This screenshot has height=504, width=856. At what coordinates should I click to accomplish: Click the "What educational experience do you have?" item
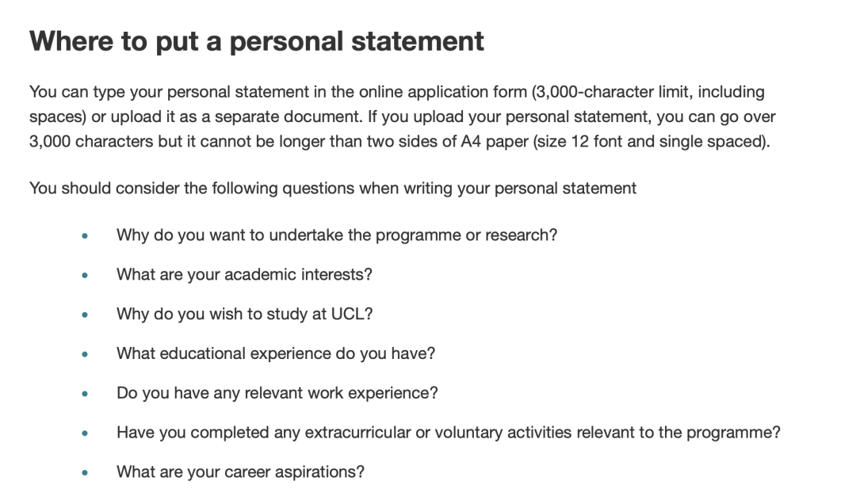click(x=276, y=353)
